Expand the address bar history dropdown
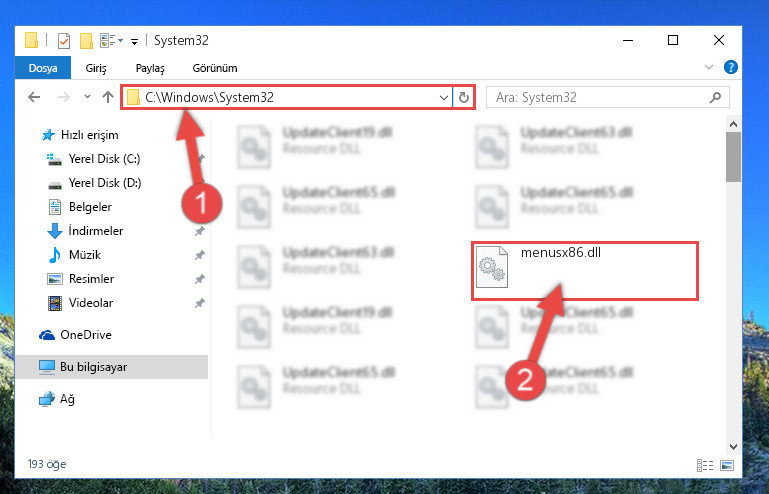This screenshot has width=769, height=494. 443,97
